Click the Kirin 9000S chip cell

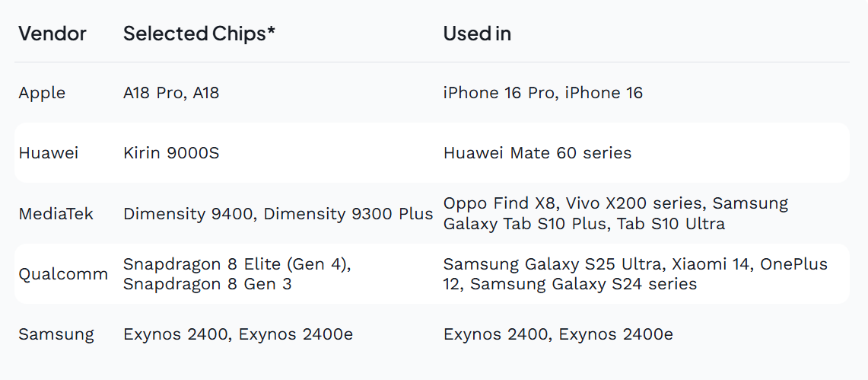[x=171, y=153]
